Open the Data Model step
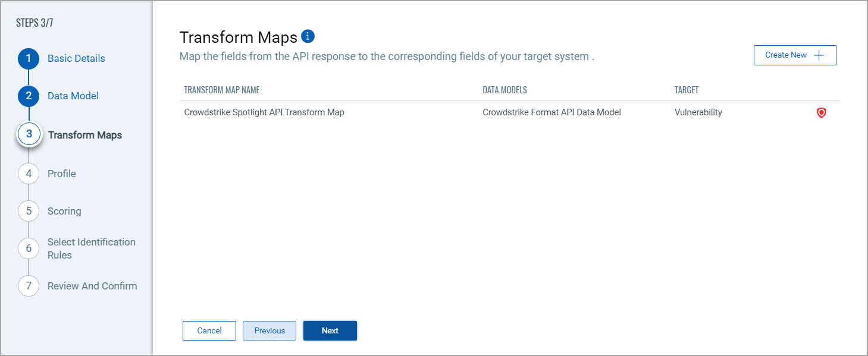Viewport: 868px width, 356px height. (x=73, y=96)
